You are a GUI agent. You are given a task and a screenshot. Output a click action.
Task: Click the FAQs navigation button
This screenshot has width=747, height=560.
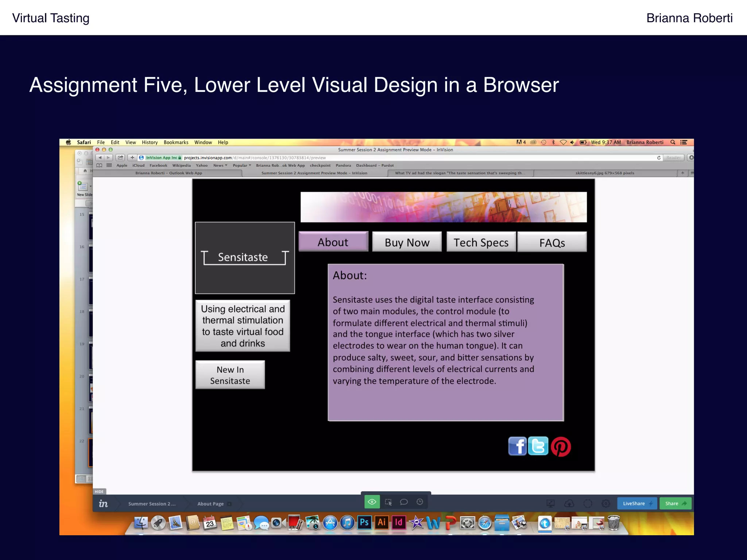(x=552, y=242)
